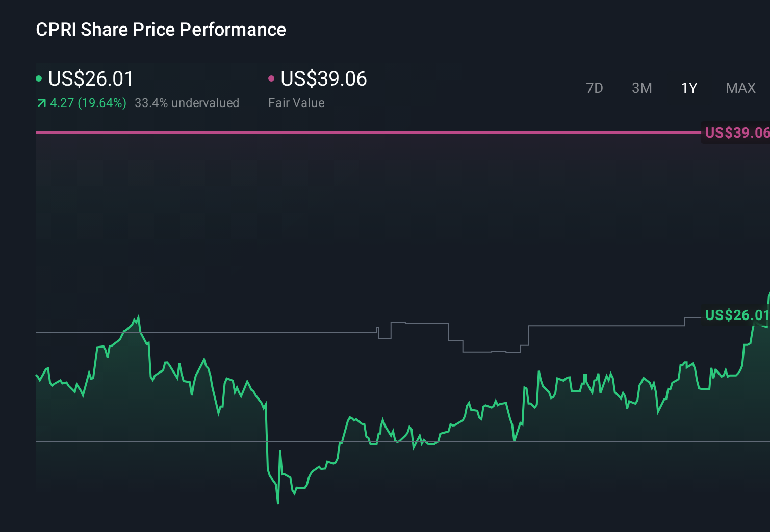Expand the US$39.06 Fair Value panel
770x532 pixels.
click(324, 79)
